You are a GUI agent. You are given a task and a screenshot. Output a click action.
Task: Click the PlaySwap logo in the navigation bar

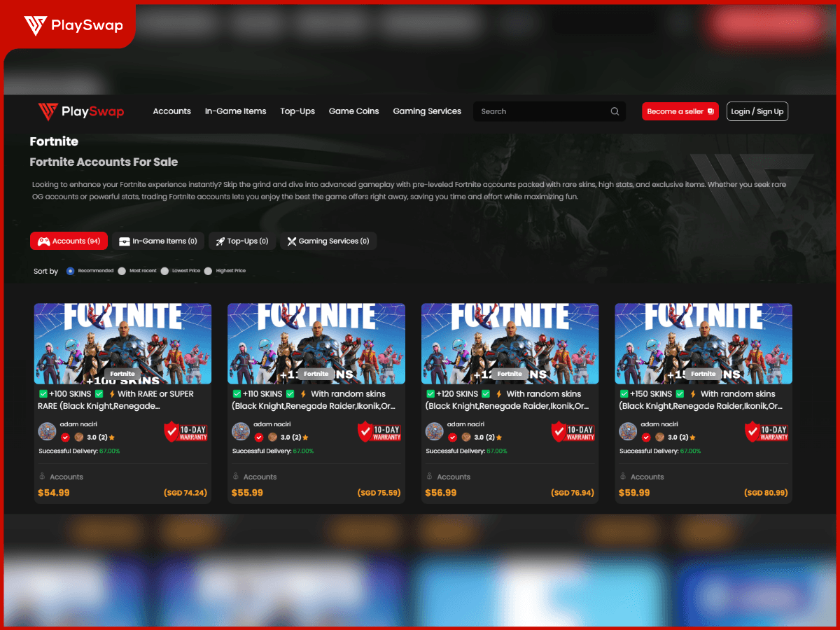81,111
